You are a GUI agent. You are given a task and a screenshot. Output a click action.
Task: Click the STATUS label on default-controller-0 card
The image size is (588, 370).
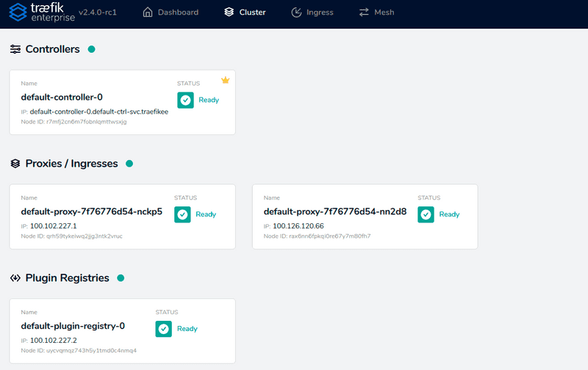tap(189, 84)
